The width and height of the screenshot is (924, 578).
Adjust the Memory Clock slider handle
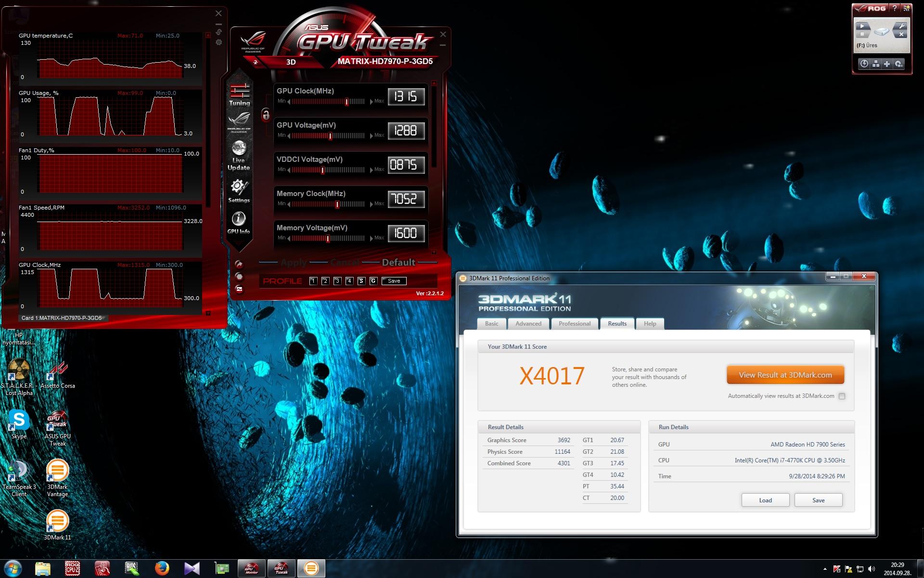(x=337, y=204)
